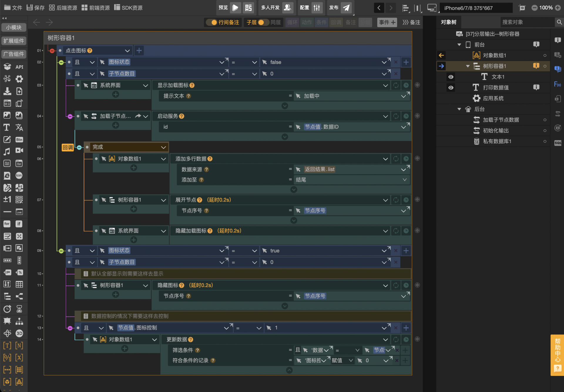Toggle the 子层 同层 switch
The height and width of the screenshot is (392, 564).
click(263, 22)
